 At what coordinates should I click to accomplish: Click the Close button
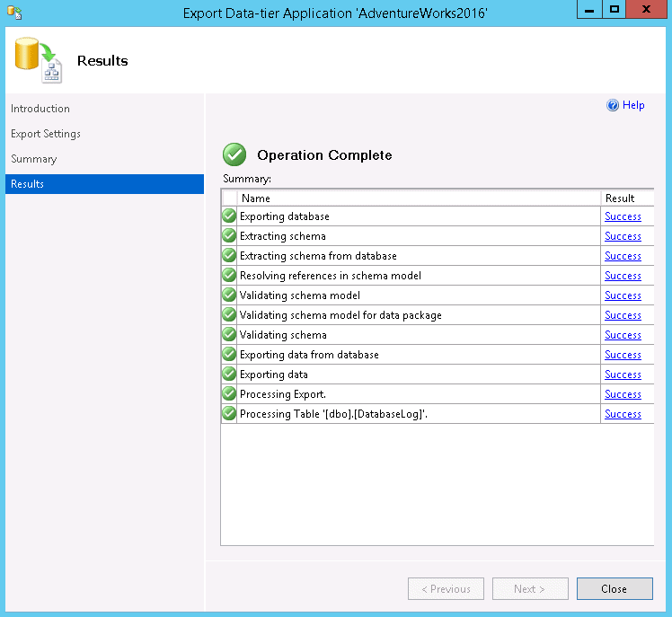coord(615,589)
